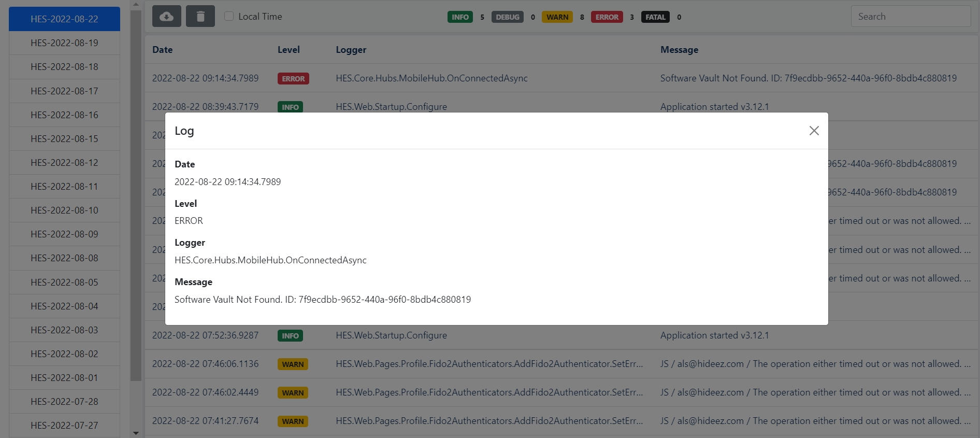This screenshot has height=438, width=980.
Task: Select HES-2022-08-19 log file
Action: (x=64, y=43)
